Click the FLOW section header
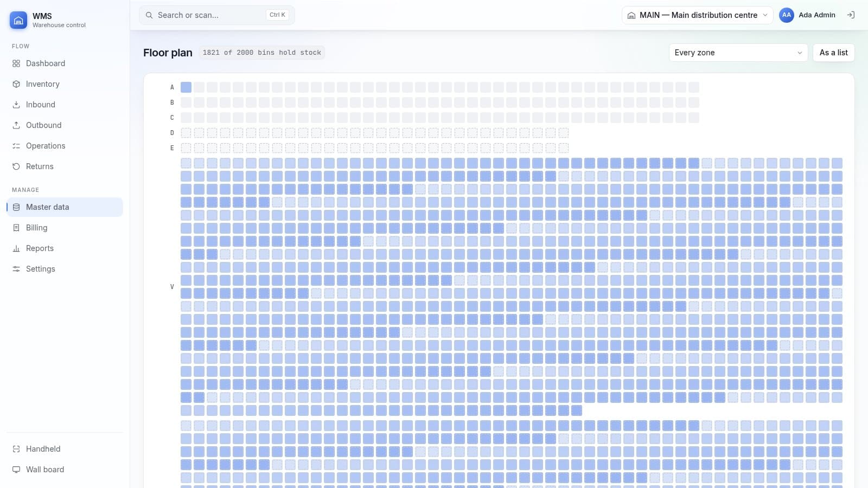The width and height of the screenshot is (868, 488). pyautogui.click(x=21, y=47)
